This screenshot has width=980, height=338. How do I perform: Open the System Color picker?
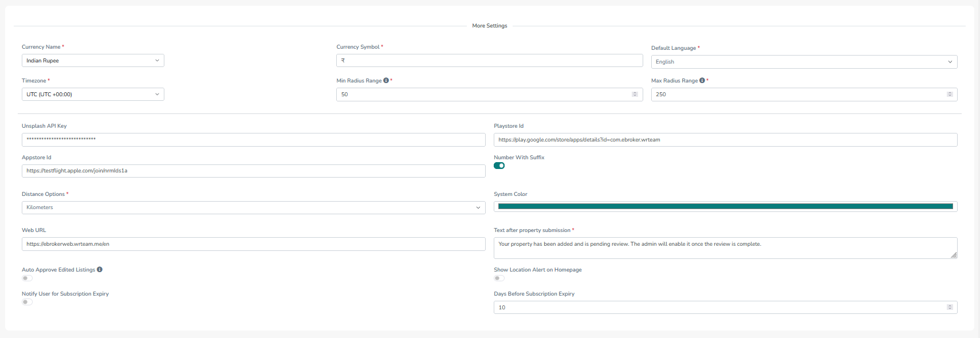point(725,207)
